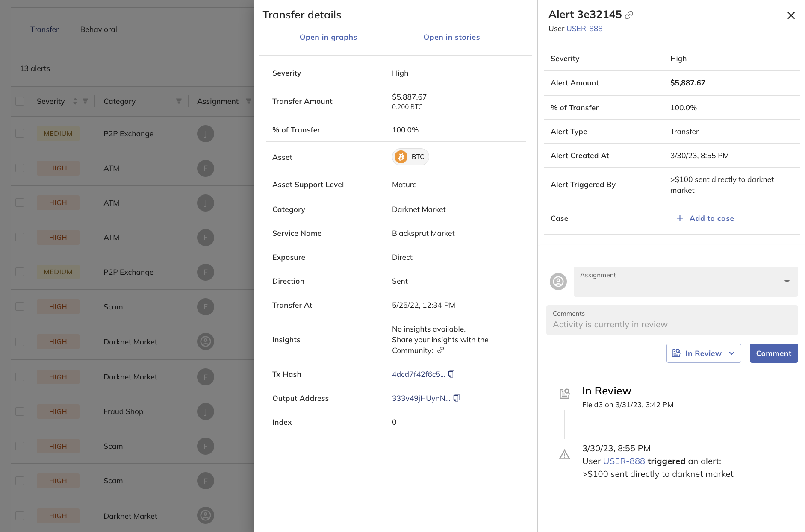Click inside the Comments text field
Viewport: 805px width, 532px height.
[x=671, y=324]
